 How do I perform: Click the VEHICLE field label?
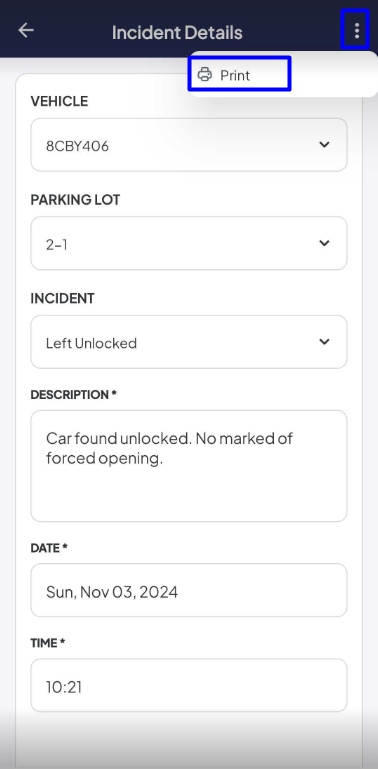pyautogui.click(x=59, y=101)
